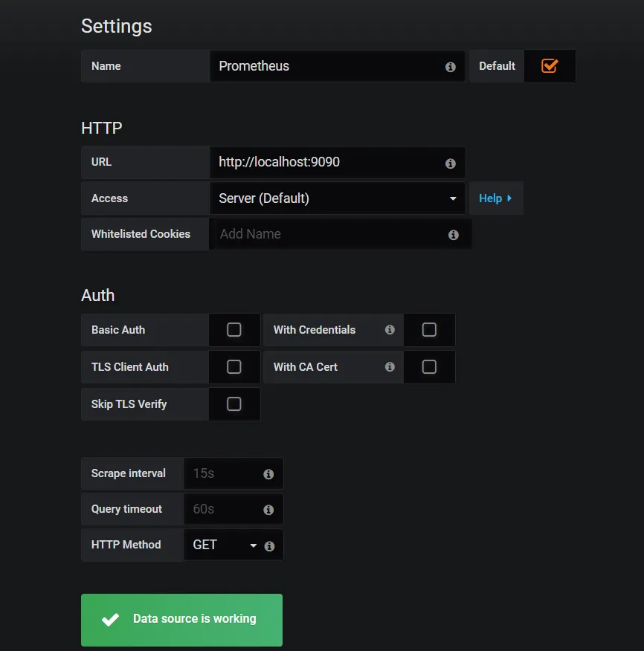The image size is (644, 651).
Task: Click the Whitelisted Cookies info icon
Action: pyautogui.click(x=454, y=235)
